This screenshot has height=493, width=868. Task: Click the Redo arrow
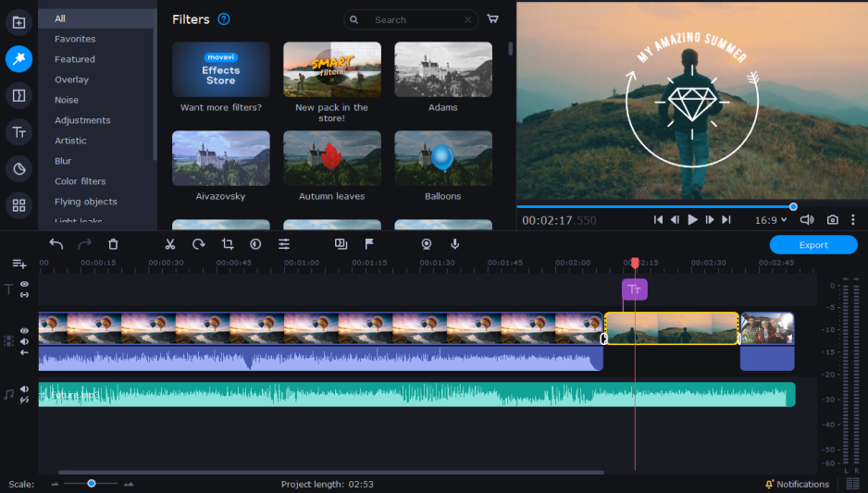click(x=84, y=244)
